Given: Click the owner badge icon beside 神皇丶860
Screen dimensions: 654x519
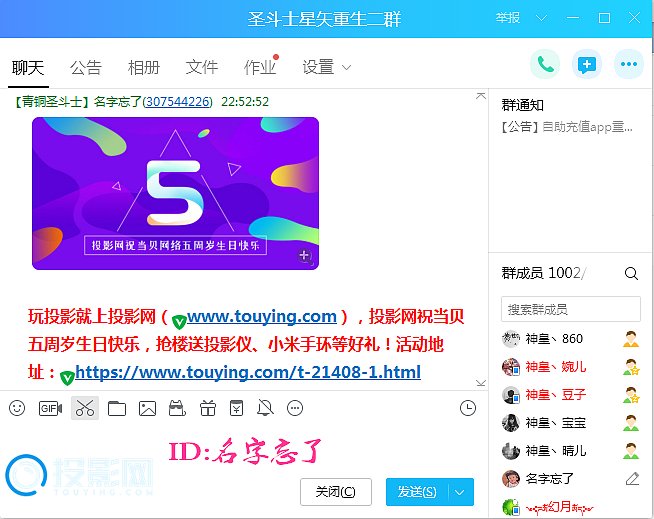Looking at the screenshot, I should (631, 339).
